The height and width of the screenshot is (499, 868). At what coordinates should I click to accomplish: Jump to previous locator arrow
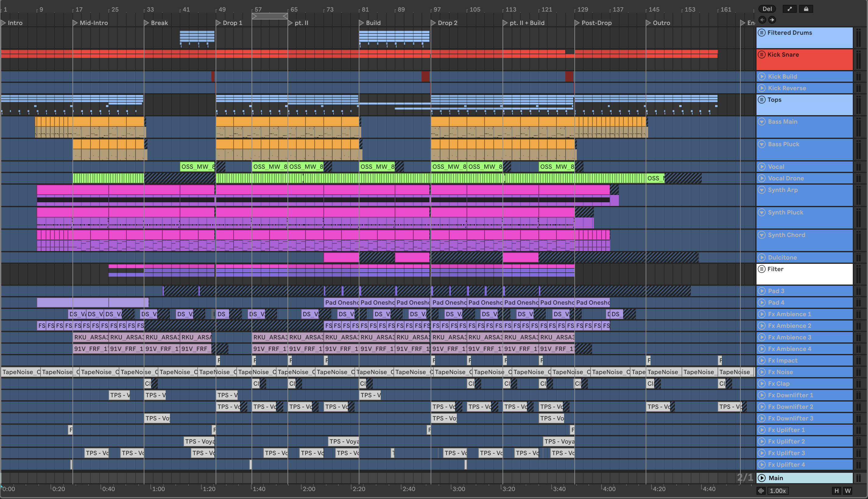(x=762, y=20)
